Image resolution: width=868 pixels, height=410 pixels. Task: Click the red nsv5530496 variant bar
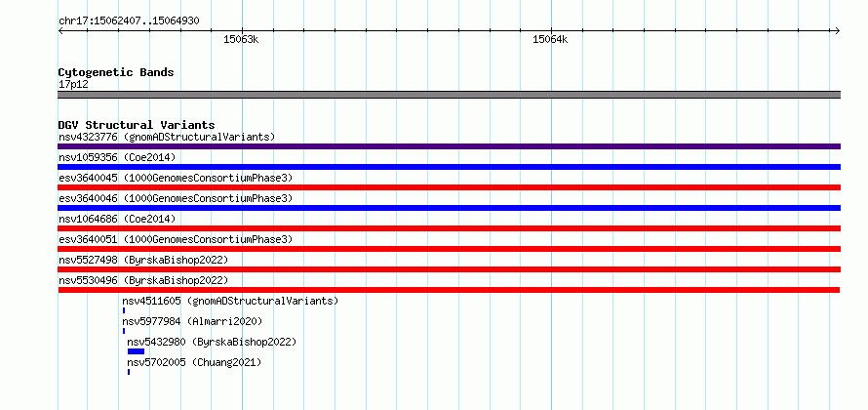coord(449,290)
